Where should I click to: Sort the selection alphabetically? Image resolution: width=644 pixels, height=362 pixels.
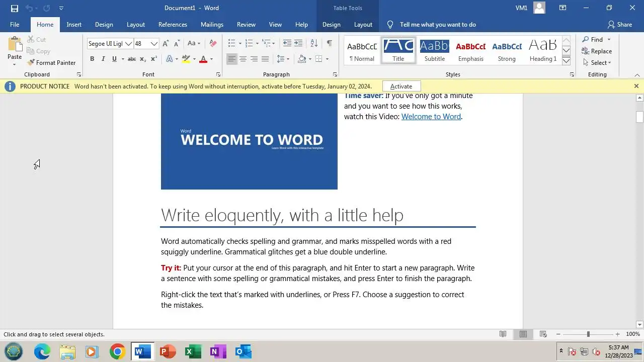point(314,43)
